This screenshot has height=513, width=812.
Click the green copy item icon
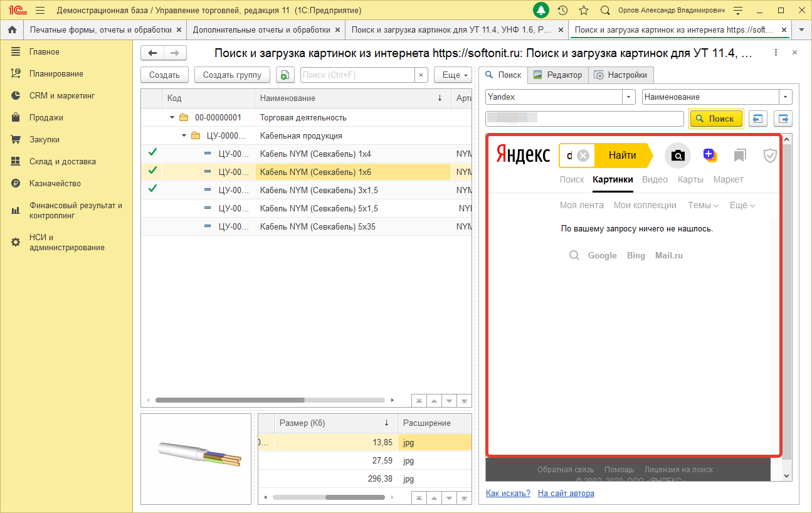tap(285, 75)
